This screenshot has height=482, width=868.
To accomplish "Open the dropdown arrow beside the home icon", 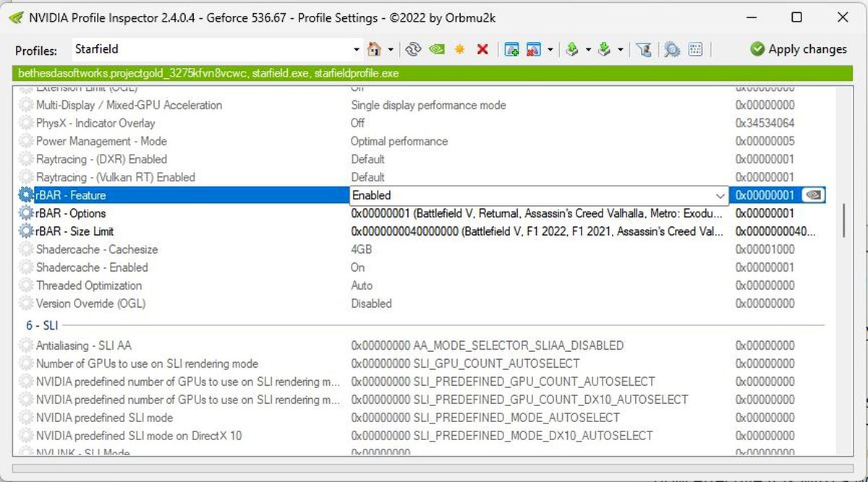I will pos(391,49).
